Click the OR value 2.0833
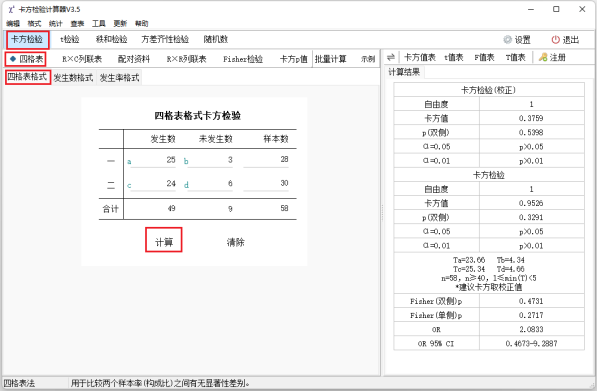 point(531,329)
